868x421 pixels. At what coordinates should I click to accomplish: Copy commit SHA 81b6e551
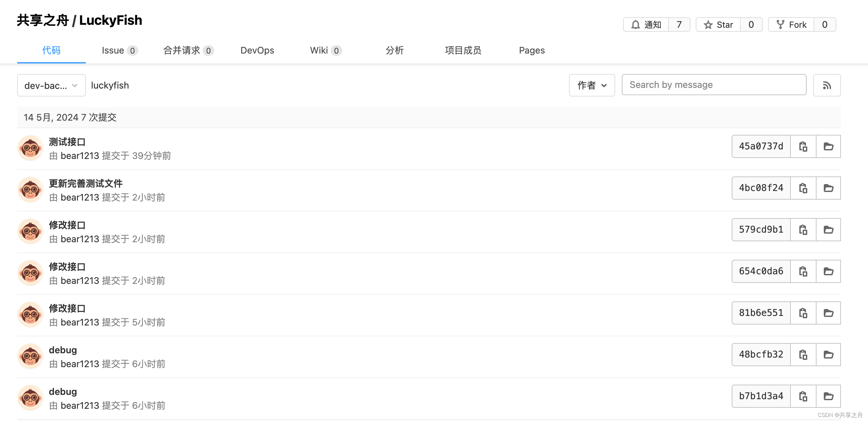[803, 313]
